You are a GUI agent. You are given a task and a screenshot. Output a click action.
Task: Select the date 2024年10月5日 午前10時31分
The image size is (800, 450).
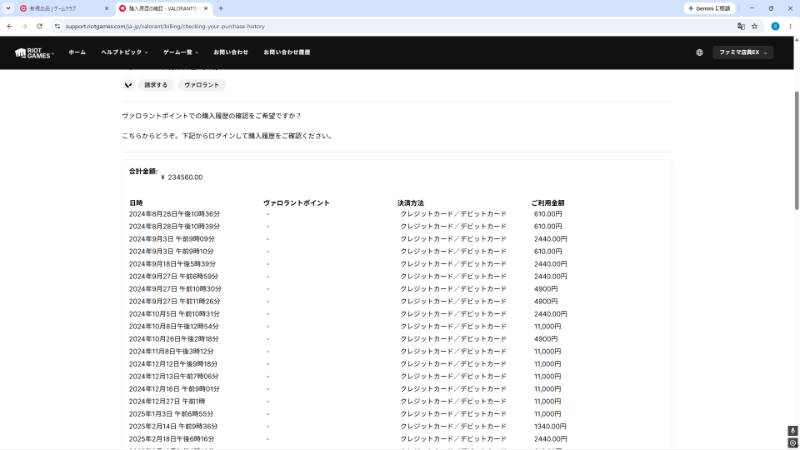click(x=175, y=314)
